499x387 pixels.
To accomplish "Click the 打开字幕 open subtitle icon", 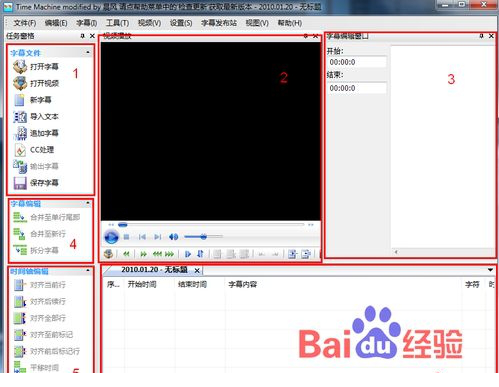I will click(x=20, y=66).
